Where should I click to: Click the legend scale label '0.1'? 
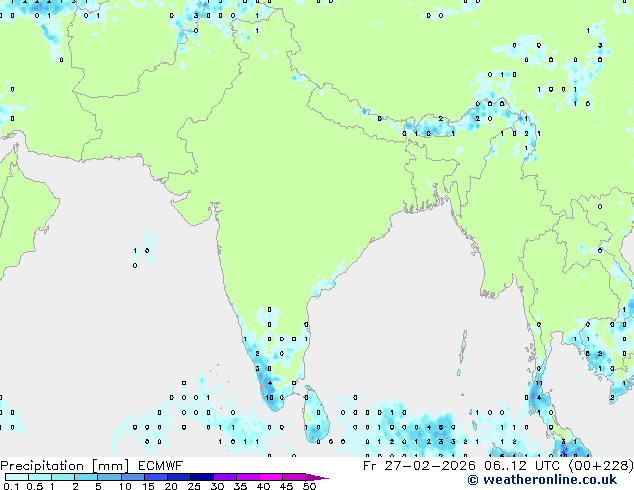tap(12, 486)
